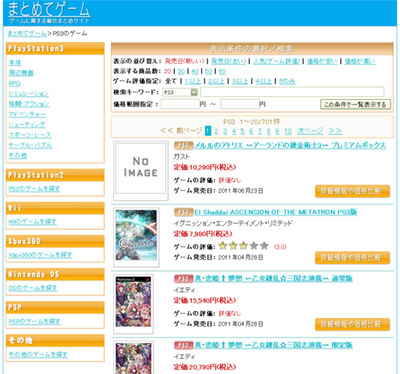Click 詳細情報や価格比較 button for 真・恋姫†夢想 通常版
Screen dimensions: 400x374
[x=352, y=324]
